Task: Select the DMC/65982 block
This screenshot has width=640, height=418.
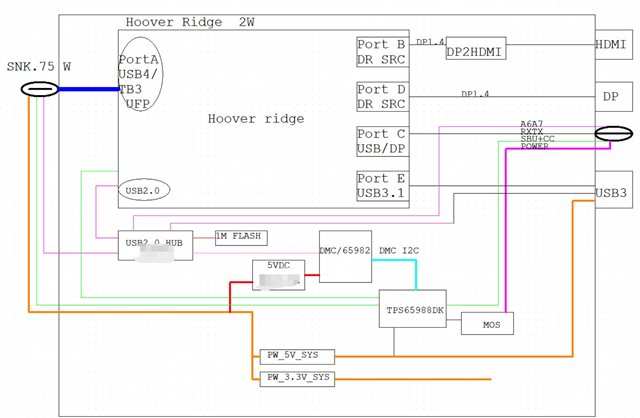Action: pos(345,256)
